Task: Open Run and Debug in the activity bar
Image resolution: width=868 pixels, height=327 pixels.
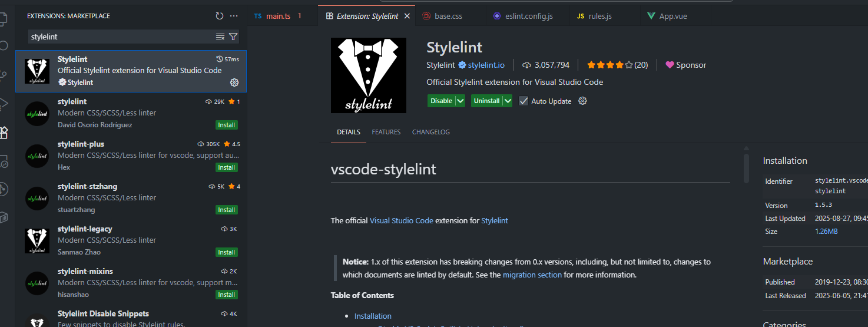Action: click(x=4, y=104)
